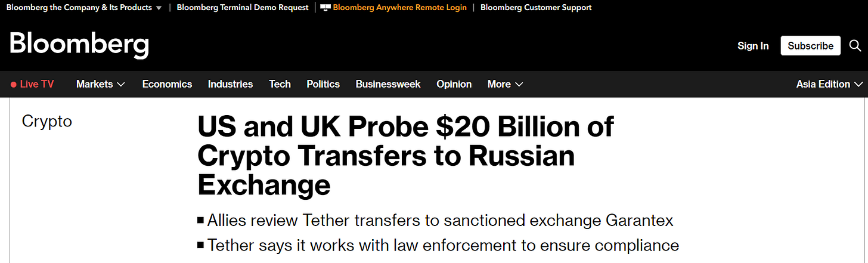Click the Sign In link
868x263 pixels.
[753, 46]
